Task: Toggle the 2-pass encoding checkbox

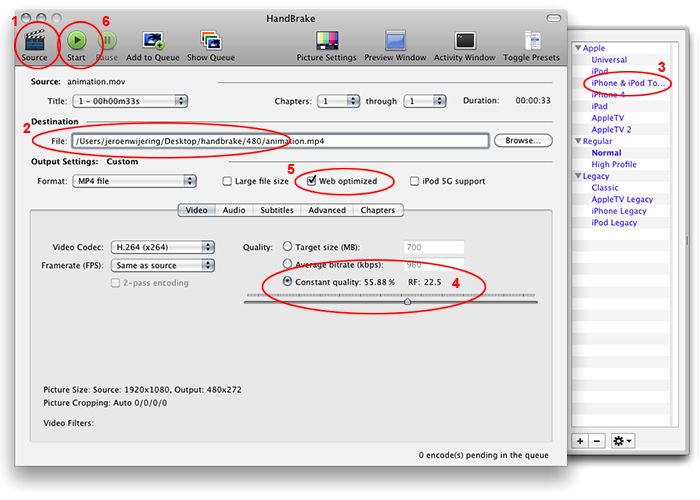Action: tap(115, 283)
